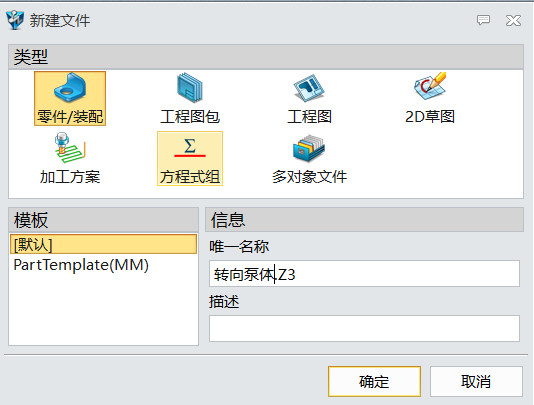Cancel with the 取消 button
The image size is (534, 405).
point(476,381)
